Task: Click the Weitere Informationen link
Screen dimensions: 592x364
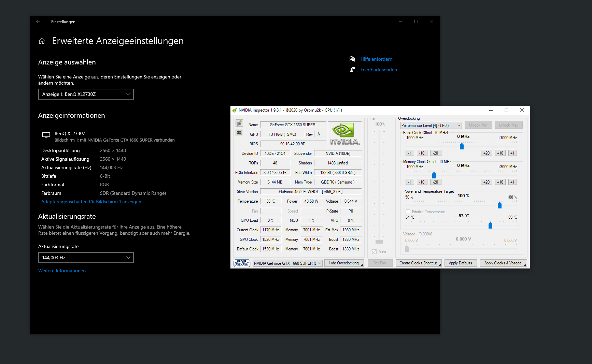Action: pyautogui.click(x=62, y=271)
